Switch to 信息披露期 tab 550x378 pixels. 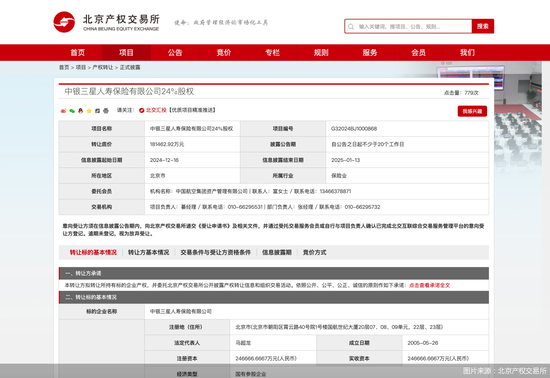[x=277, y=252]
